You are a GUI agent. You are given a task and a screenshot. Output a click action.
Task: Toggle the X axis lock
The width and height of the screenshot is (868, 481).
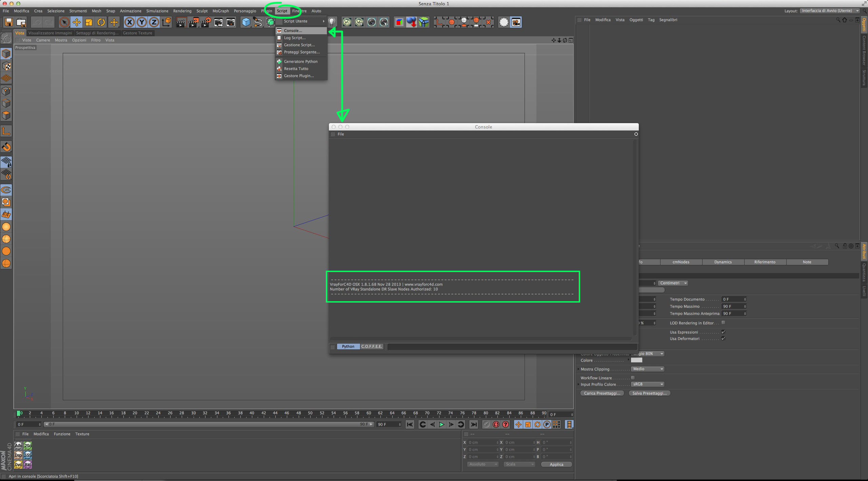tap(129, 22)
